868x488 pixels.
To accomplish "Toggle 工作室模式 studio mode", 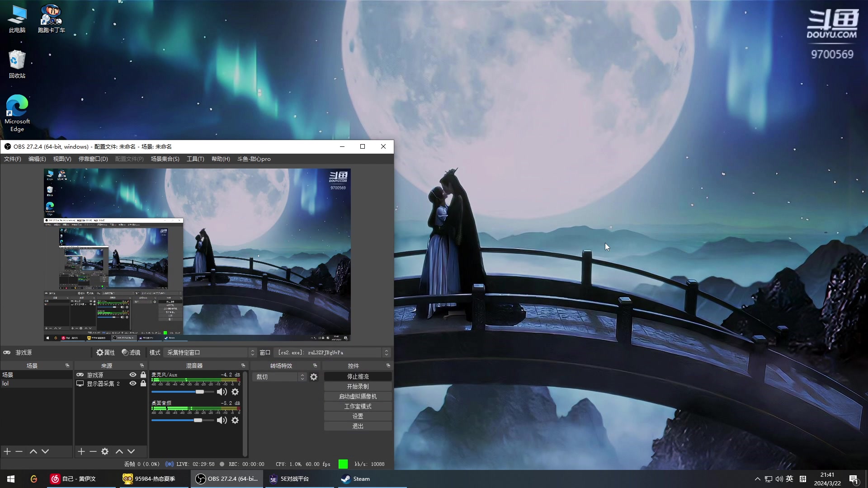I will 358,406.
